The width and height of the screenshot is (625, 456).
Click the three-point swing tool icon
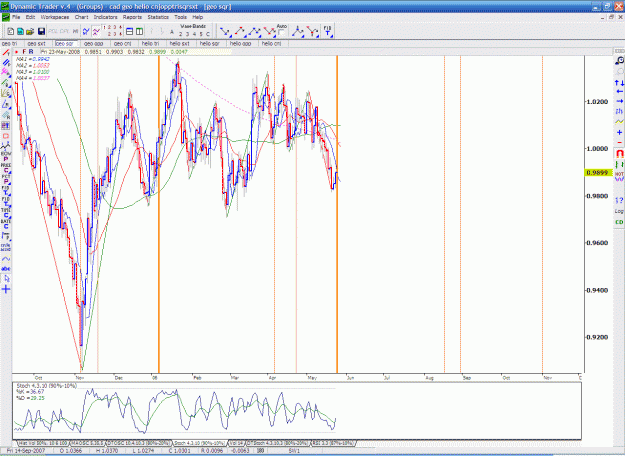pos(254,31)
